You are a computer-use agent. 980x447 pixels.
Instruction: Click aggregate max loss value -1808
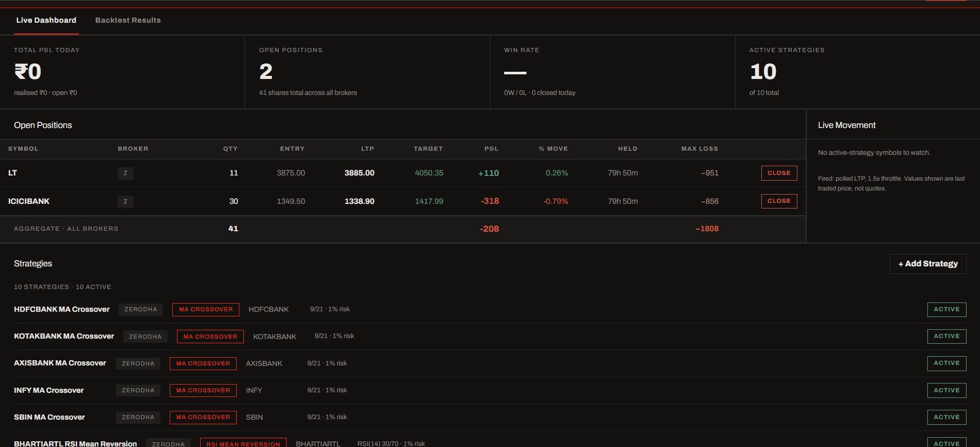[x=707, y=229]
